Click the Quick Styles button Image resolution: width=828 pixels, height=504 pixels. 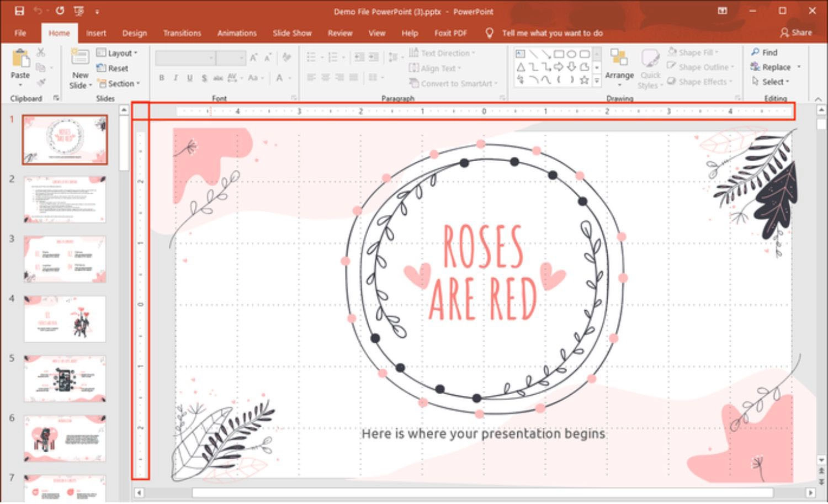[x=650, y=69]
